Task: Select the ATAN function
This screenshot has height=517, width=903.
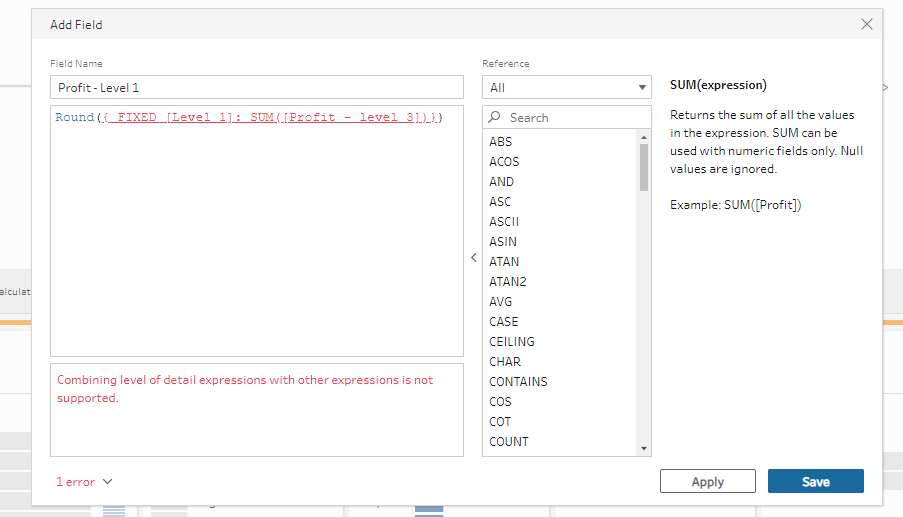Action: 504,262
